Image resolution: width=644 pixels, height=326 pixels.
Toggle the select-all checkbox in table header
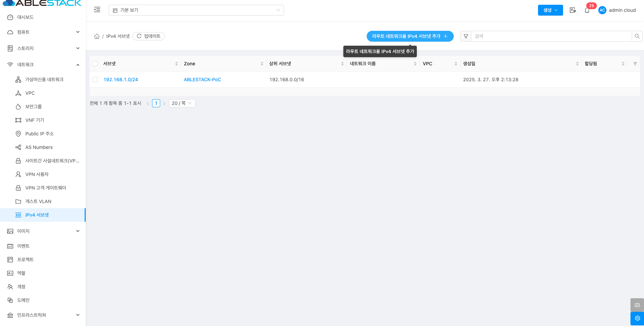[x=95, y=64]
